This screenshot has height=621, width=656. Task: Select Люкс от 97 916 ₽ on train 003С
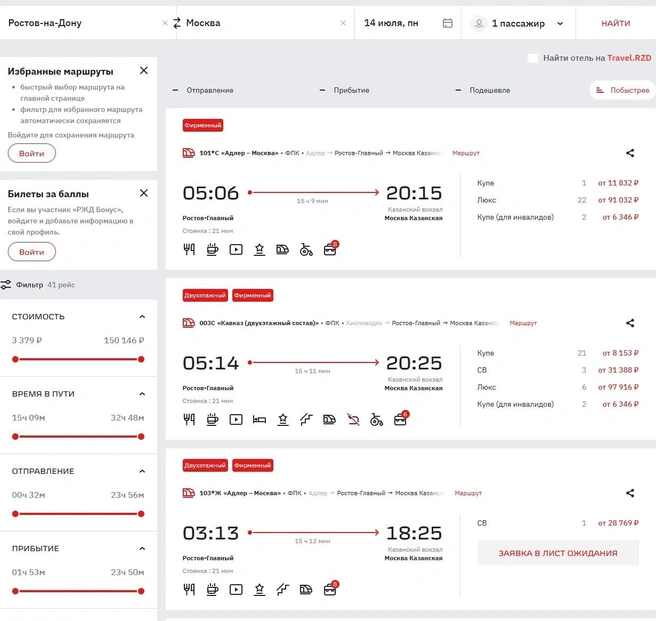pos(558,387)
